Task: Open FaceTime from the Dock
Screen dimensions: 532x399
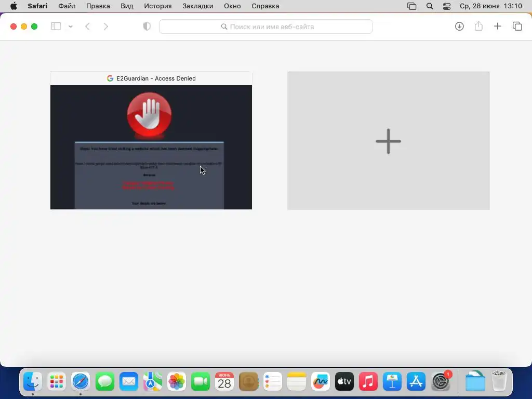Action: click(x=201, y=382)
